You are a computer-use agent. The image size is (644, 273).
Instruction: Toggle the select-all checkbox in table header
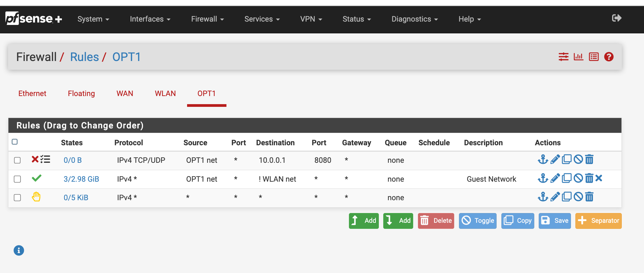point(15,142)
